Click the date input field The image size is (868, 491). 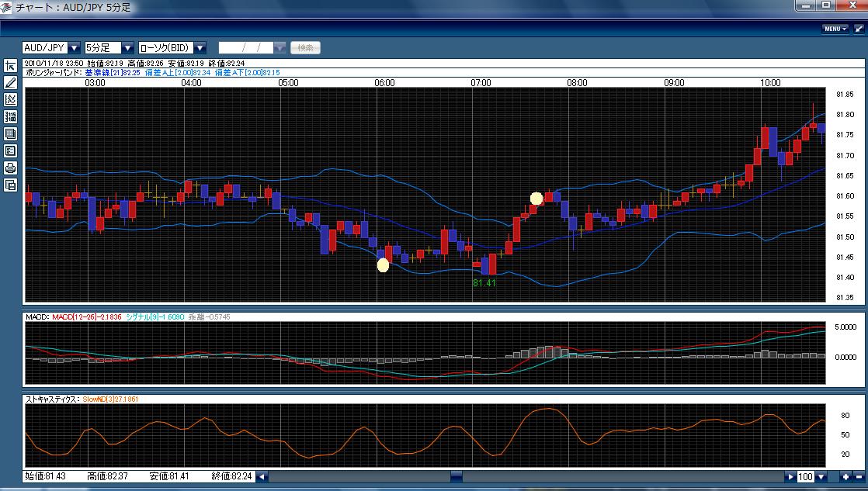(x=246, y=48)
